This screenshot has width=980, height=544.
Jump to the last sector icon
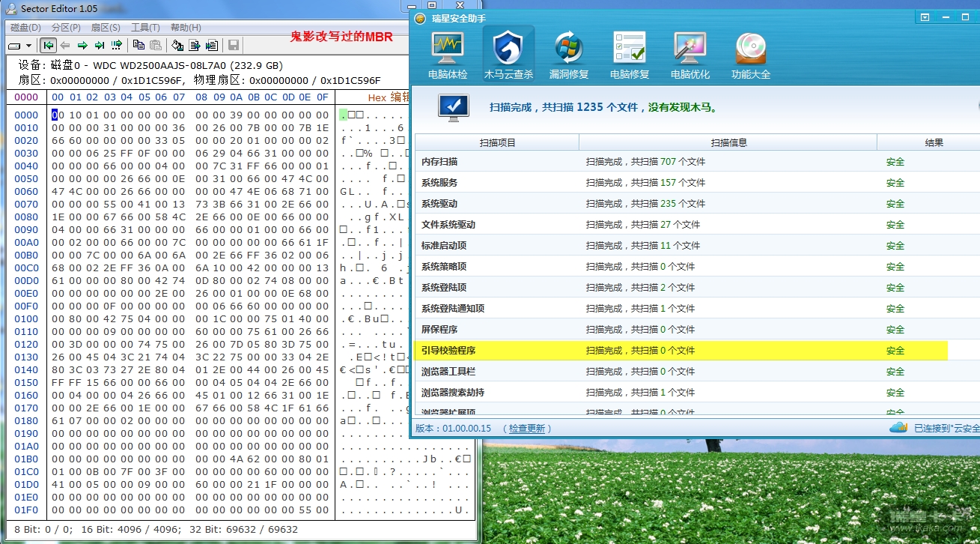[100, 46]
